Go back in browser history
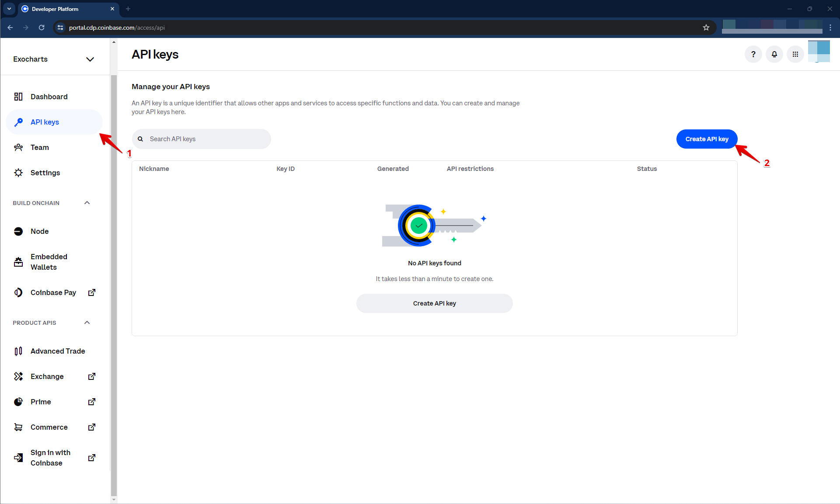The width and height of the screenshot is (840, 504). tap(10, 28)
